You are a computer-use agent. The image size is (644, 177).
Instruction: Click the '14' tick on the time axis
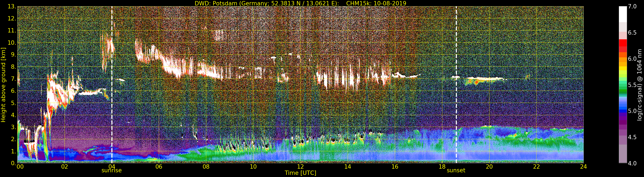347,167
